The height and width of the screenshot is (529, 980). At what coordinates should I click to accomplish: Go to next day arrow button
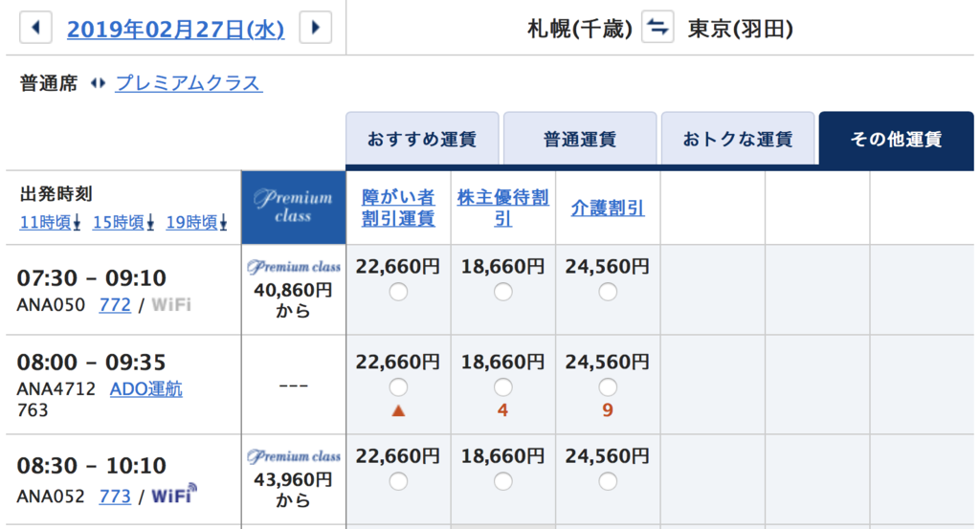pyautogui.click(x=315, y=28)
